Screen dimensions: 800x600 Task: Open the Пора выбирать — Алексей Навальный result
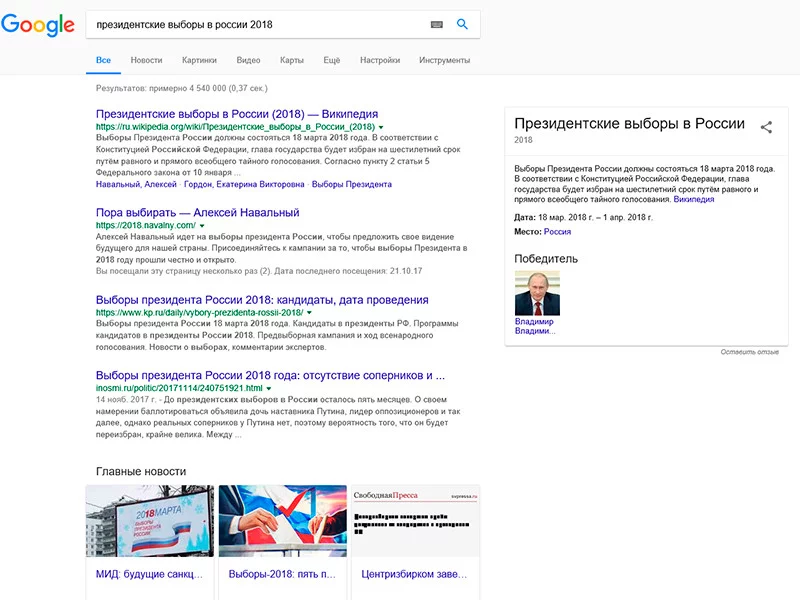pyautogui.click(x=197, y=212)
